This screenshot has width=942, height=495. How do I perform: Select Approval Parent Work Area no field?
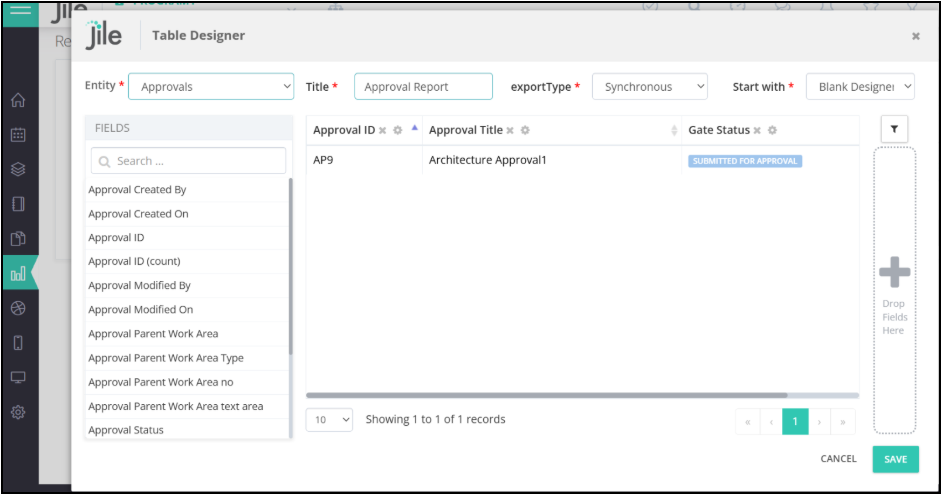187,382
